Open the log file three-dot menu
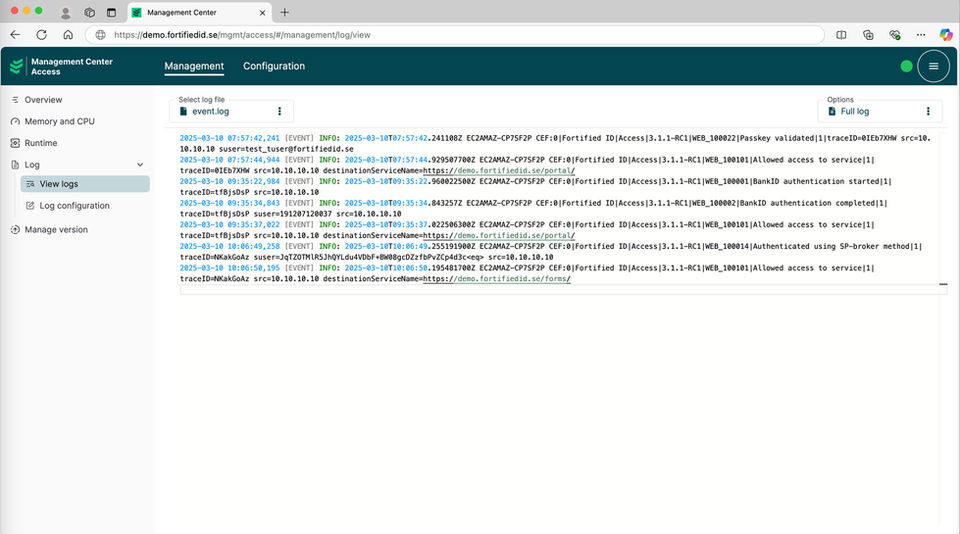 click(280, 111)
